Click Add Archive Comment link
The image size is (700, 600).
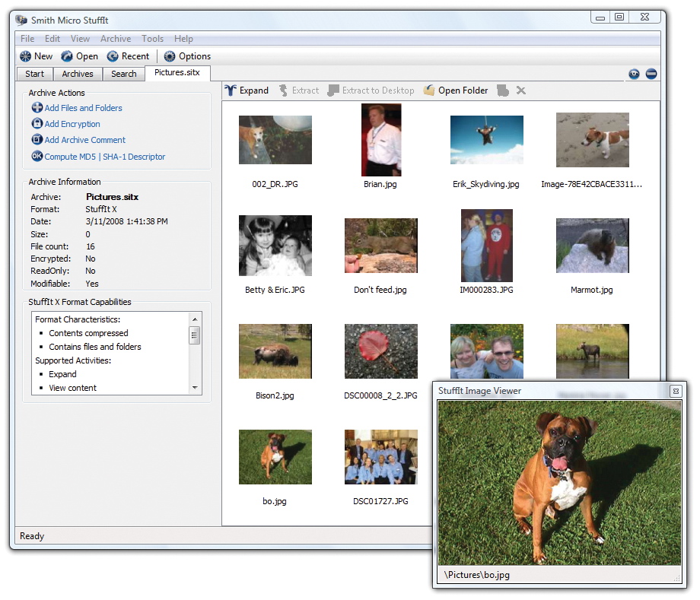84,140
